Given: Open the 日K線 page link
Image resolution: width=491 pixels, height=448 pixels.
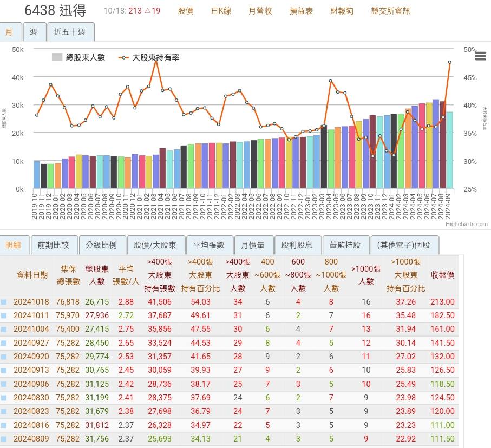Looking at the screenshot, I should (221, 11).
